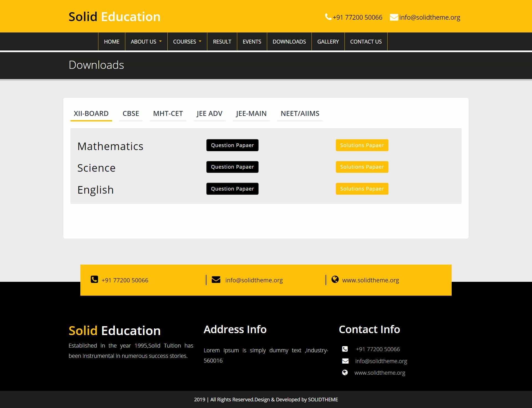Image resolution: width=532 pixels, height=408 pixels.
Task: Open www.solidtheme.org in yellow contact strip
Action: (370, 280)
